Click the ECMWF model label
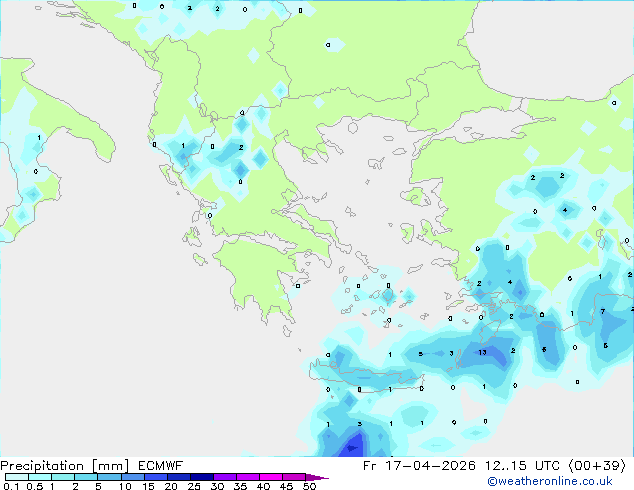The image size is (634, 490). tap(161, 466)
